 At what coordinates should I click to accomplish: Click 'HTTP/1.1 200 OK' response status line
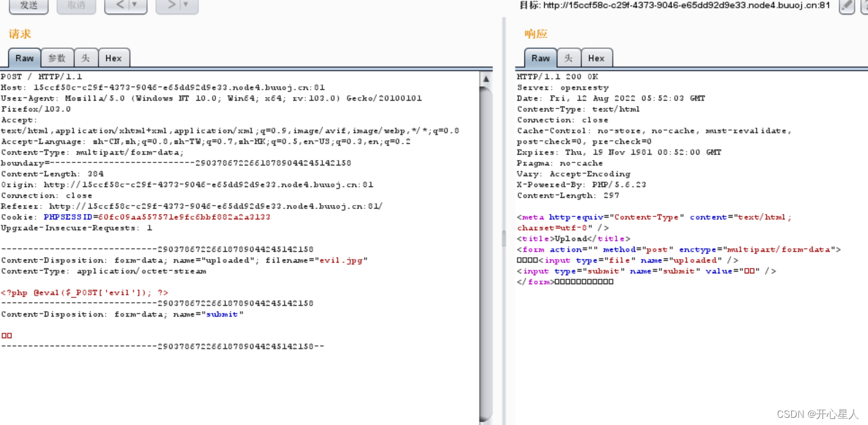click(x=557, y=77)
